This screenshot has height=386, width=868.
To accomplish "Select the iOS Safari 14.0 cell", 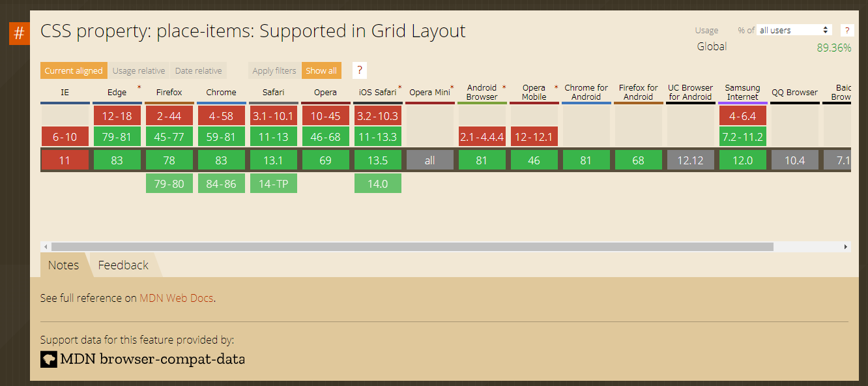I will 378,184.
